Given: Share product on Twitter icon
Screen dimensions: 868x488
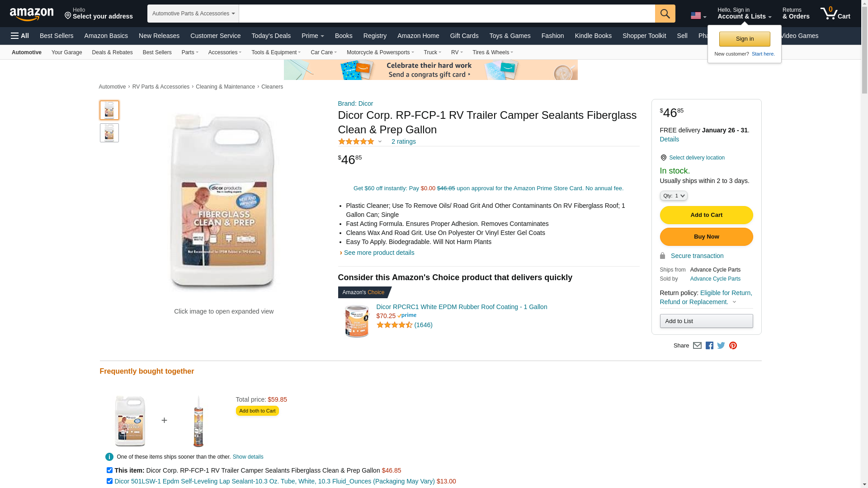Looking at the screenshot, I should [721, 346].
